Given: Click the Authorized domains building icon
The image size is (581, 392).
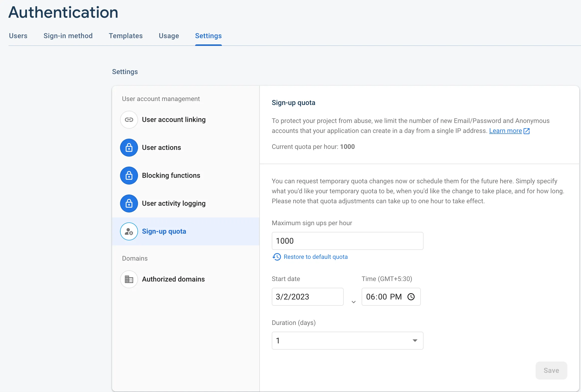Looking at the screenshot, I should pyautogui.click(x=129, y=279).
